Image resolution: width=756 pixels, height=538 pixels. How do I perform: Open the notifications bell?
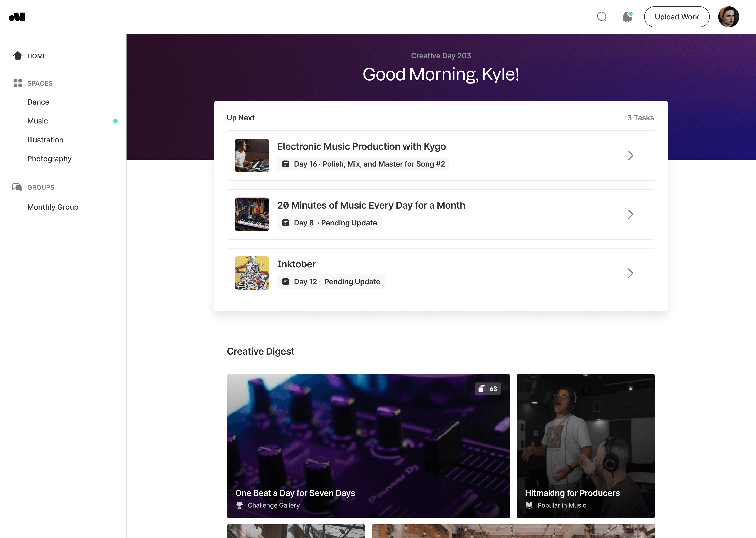pos(627,17)
